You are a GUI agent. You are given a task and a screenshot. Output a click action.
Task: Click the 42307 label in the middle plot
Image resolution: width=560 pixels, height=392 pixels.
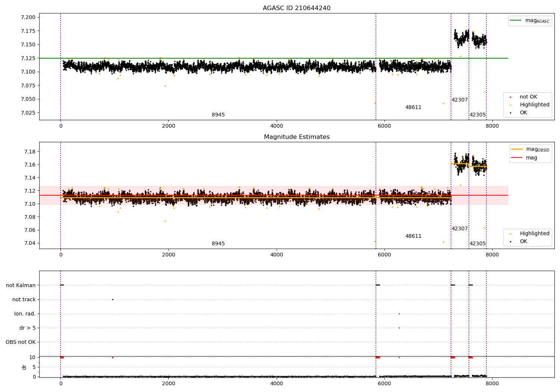pyautogui.click(x=460, y=229)
